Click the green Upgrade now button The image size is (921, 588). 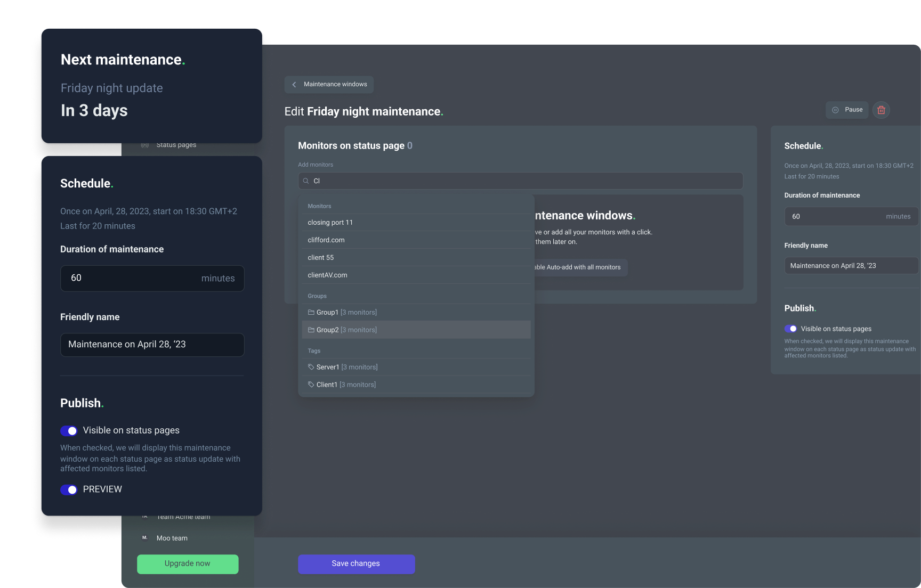click(x=188, y=564)
